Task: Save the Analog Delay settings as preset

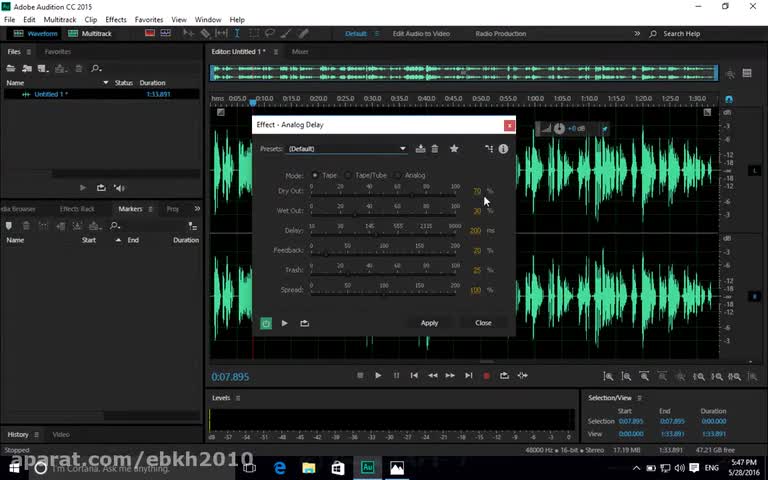Action: (420, 148)
